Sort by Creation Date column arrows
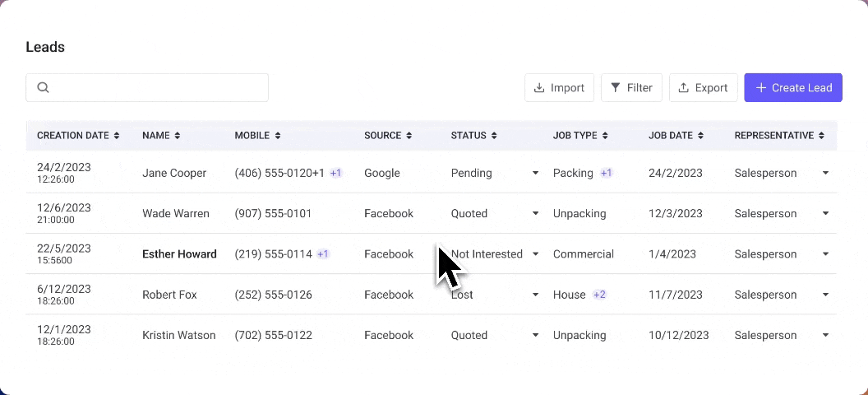Image resolution: width=868 pixels, height=395 pixels. [117, 136]
